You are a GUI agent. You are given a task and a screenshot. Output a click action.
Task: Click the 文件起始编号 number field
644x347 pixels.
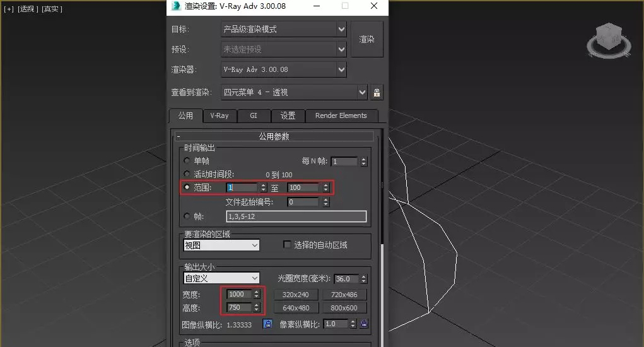coord(303,202)
